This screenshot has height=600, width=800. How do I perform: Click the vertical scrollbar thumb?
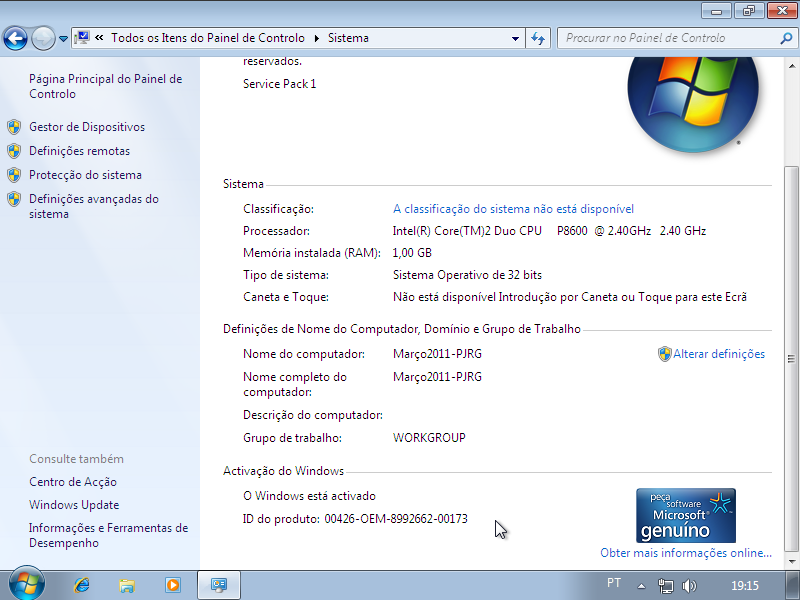[792, 359]
